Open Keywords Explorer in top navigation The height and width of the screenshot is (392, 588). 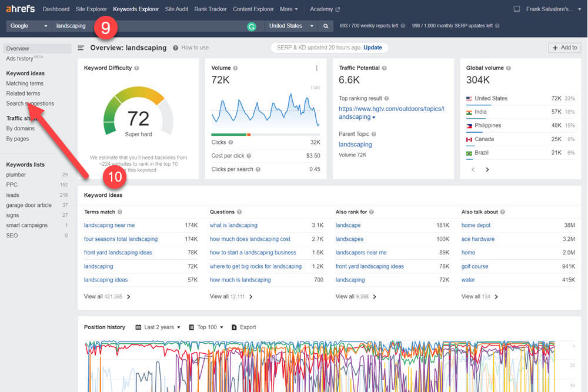[x=136, y=9]
